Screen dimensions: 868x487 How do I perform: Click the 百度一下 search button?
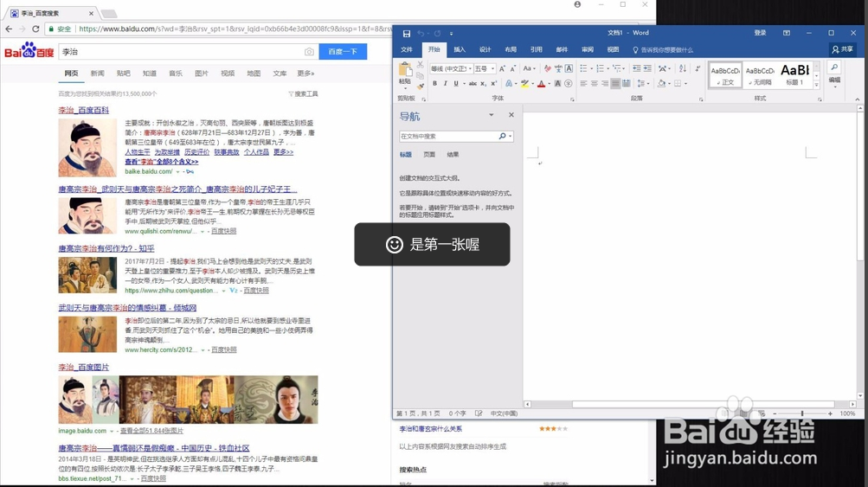pos(343,51)
